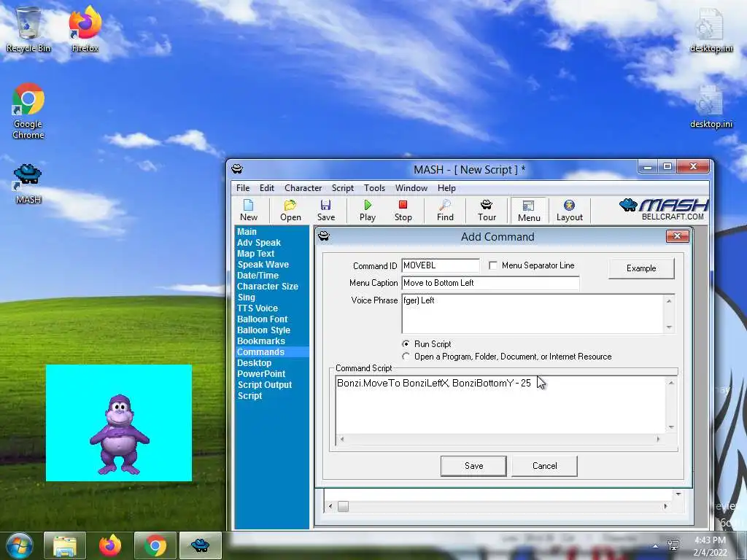Click Cancel in Add Command dialog
Image resolution: width=747 pixels, height=560 pixels.
(544, 466)
